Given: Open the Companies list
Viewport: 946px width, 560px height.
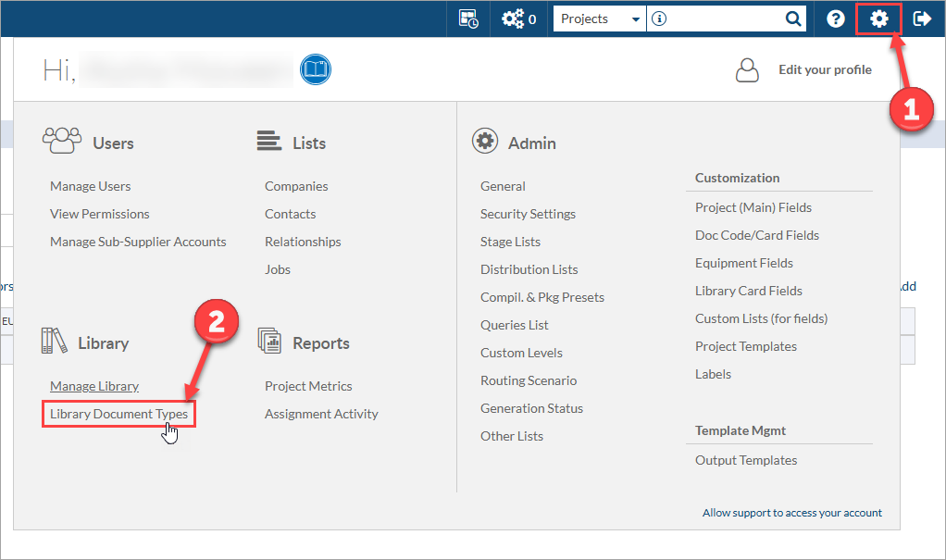Looking at the screenshot, I should (296, 186).
